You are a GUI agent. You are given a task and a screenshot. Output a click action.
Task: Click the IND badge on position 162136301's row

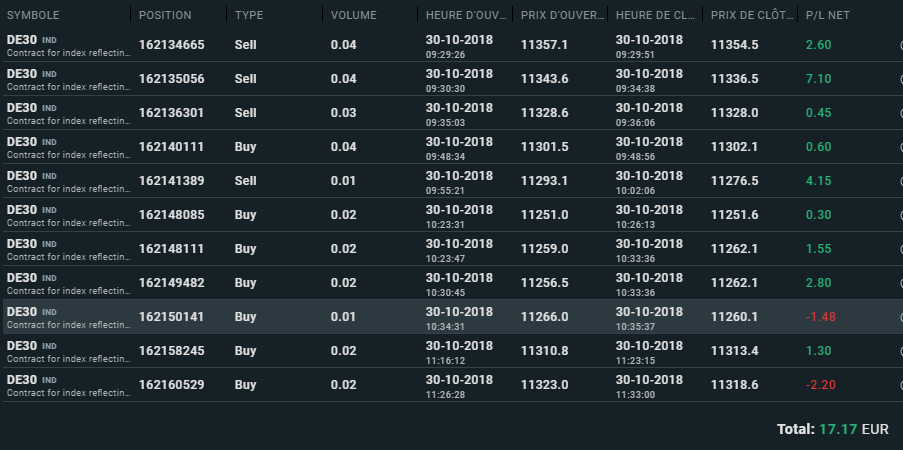[49, 108]
